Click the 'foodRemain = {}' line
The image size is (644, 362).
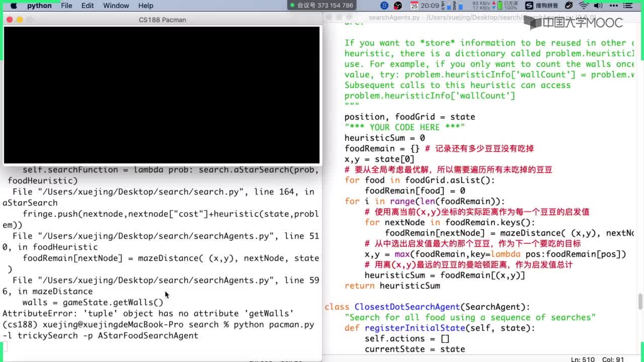point(382,148)
